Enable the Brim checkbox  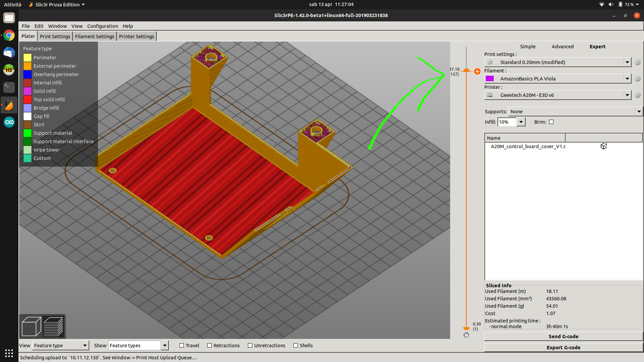tap(551, 122)
